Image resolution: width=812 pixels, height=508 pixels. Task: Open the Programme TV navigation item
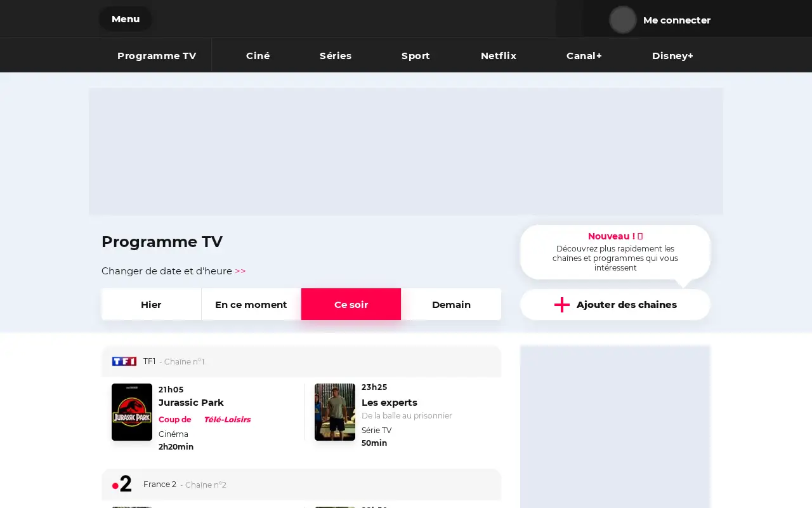[157, 56]
